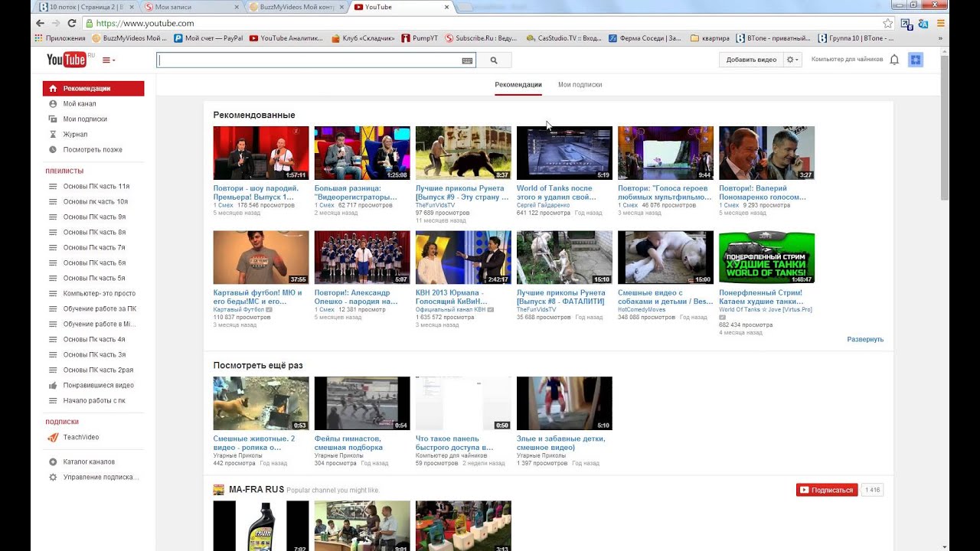Image resolution: width=980 pixels, height=551 pixels.
Task: Click inside the YouTube search field
Action: click(306, 60)
